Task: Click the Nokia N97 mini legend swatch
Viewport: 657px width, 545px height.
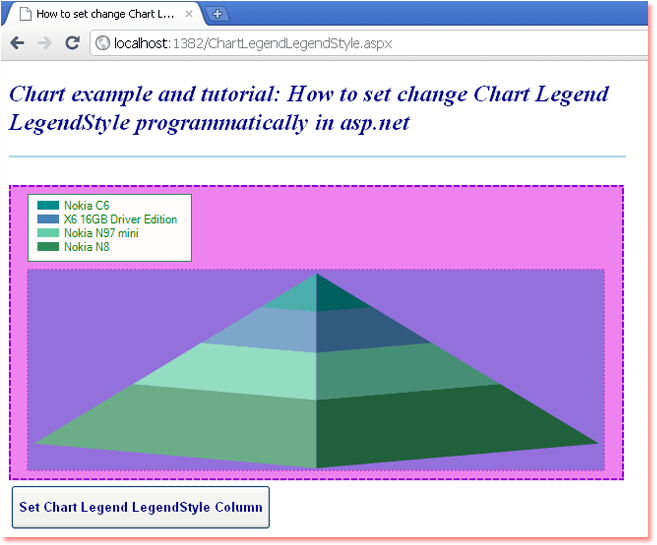Action: [x=48, y=233]
